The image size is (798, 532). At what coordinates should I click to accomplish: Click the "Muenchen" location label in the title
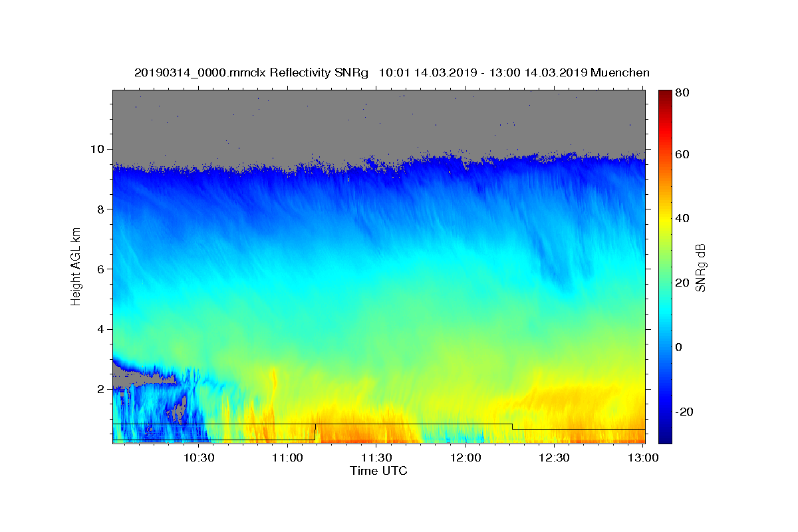[x=619, y=72]
